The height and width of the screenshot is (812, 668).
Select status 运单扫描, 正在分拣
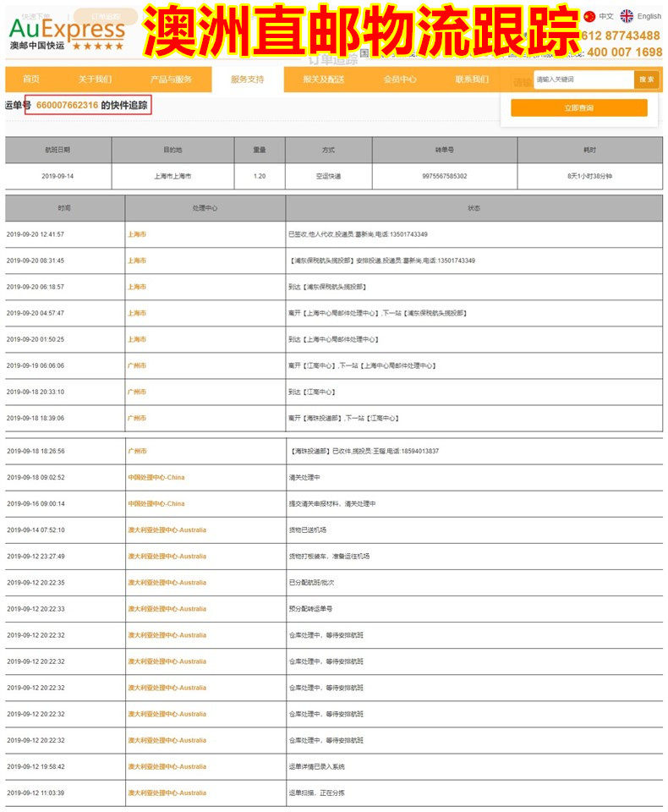(317, 793)
